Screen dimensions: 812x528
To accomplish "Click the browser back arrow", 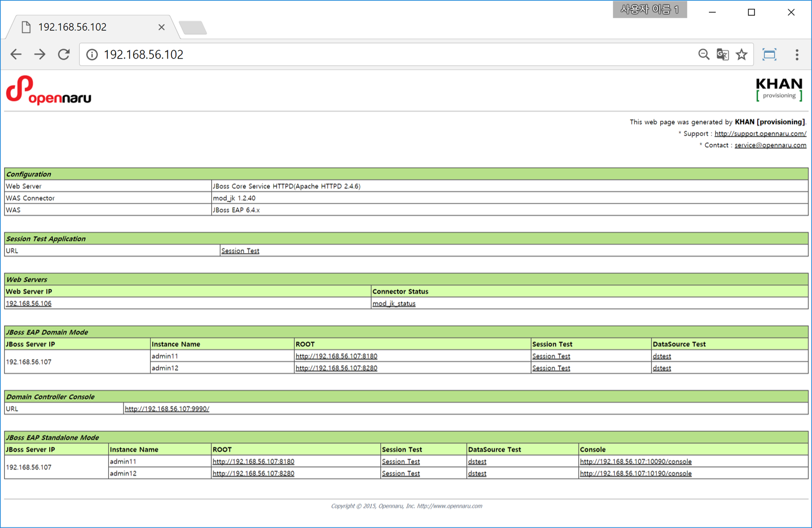I will pyautogui.click(x=16, y=54).
